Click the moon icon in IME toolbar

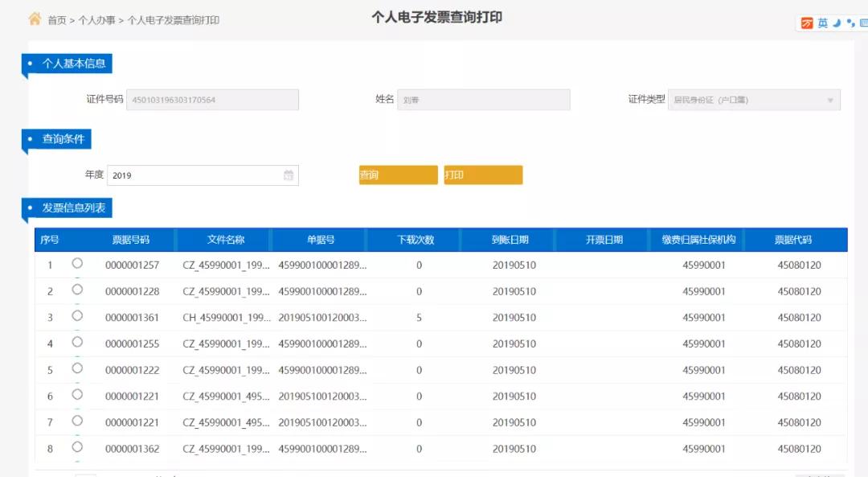[837, 23]
